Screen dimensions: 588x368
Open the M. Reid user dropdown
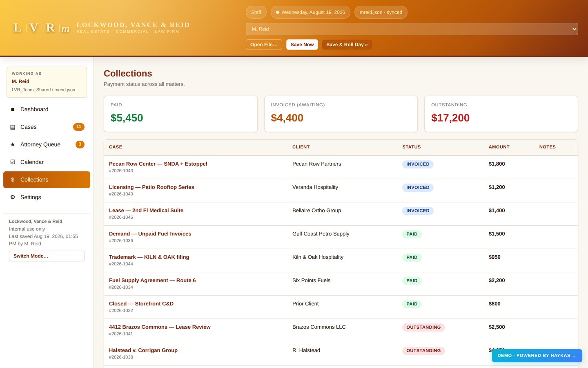click(412, 29)
